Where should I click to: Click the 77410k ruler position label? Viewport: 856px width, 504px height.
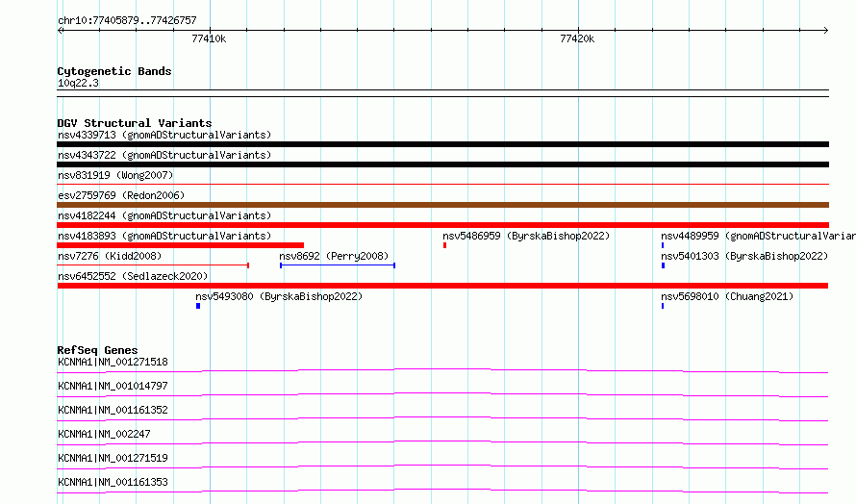click(x=209, y=38)
